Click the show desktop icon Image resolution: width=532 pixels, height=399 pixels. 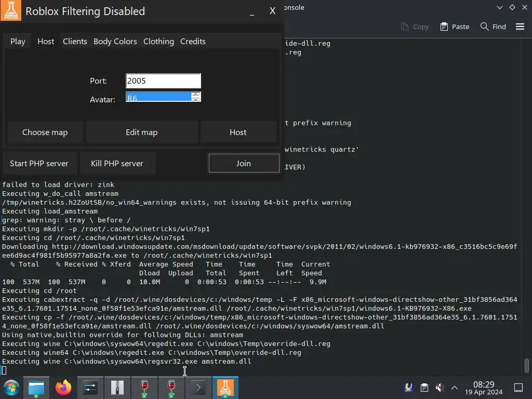coord(518,388)
